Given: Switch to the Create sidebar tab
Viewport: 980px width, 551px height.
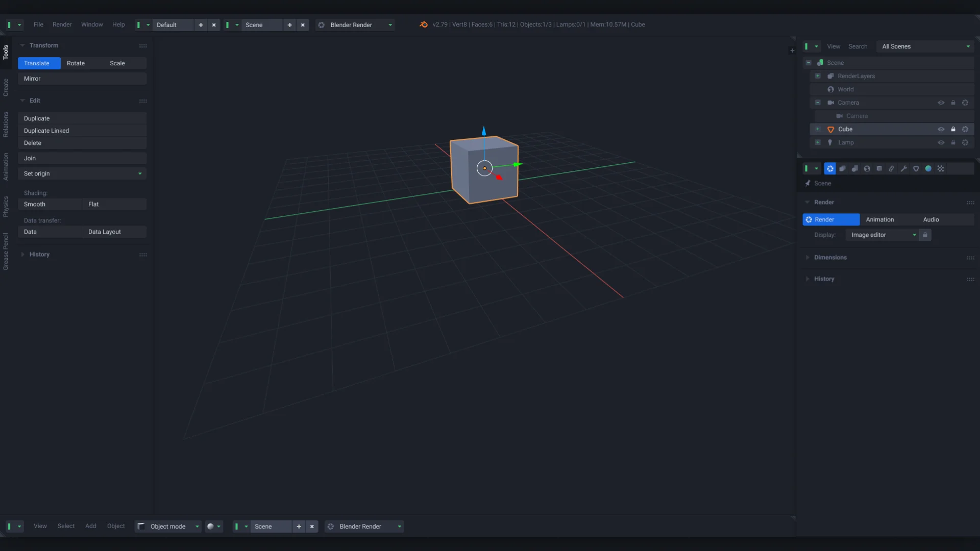Looking at the screenshot, I should click(6, 87).
